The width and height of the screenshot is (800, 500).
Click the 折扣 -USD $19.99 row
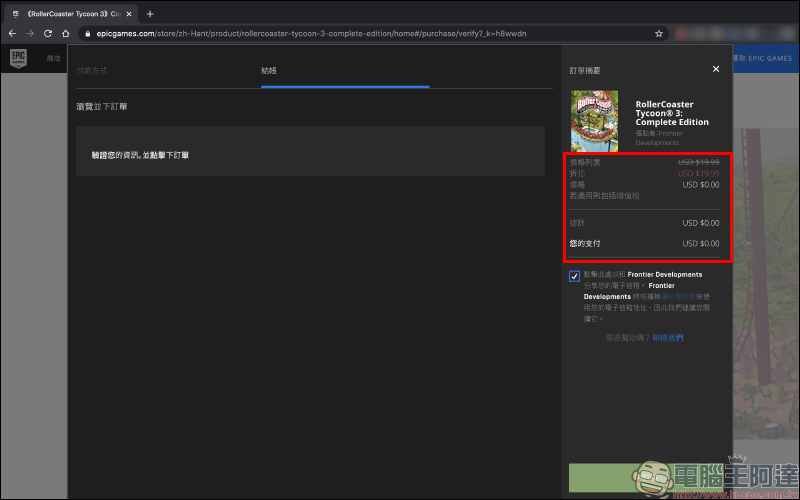(x=644, y=173)
